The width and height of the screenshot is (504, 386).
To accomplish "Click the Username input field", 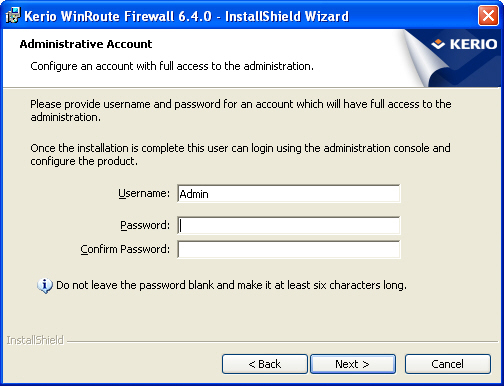I will pos(289,193).
